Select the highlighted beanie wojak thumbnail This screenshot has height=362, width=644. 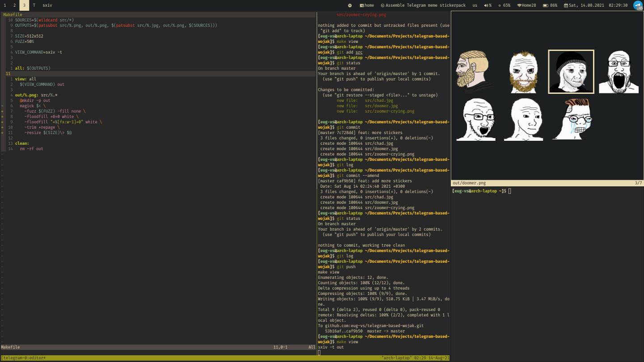(571, 72)
